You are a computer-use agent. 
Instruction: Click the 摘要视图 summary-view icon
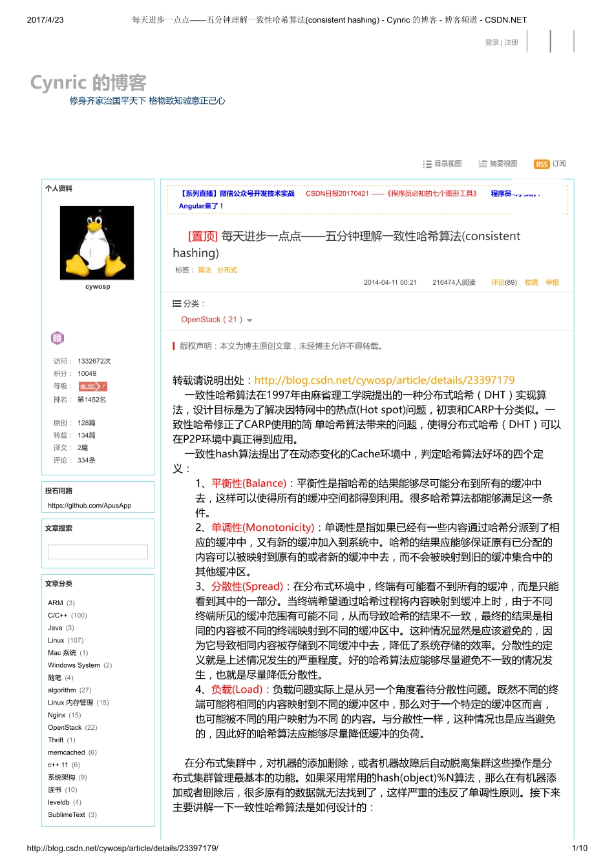482,163
